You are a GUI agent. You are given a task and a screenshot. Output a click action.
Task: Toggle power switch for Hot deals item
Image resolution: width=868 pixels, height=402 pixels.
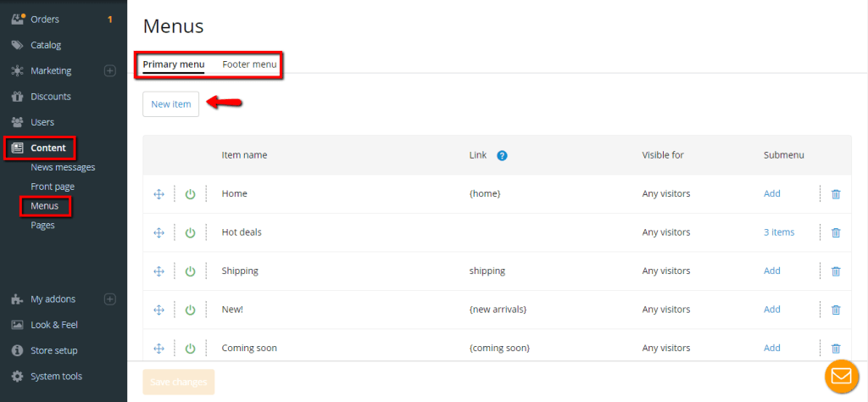point(191,232)
